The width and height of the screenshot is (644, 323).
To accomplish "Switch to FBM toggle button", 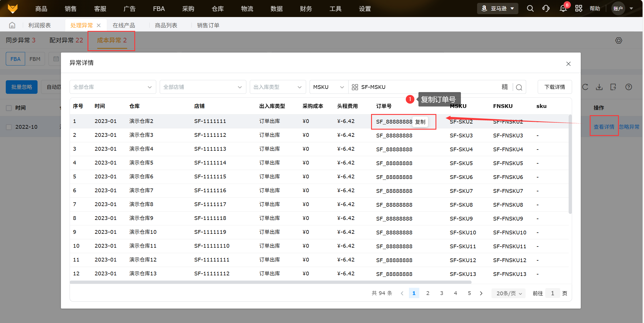I will (35, 59).
